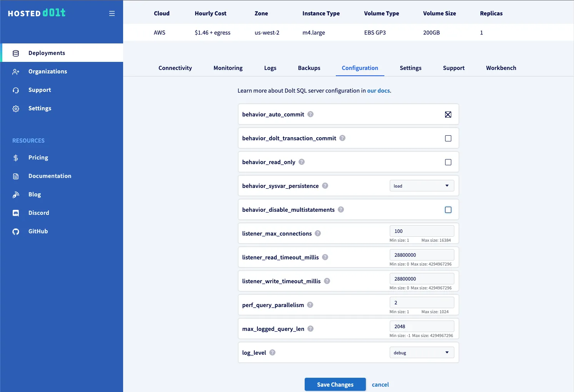This screenshot has height=392, width=574.
Task: Check the behavior_disable_multistatements box
Action: pos(448,209)
